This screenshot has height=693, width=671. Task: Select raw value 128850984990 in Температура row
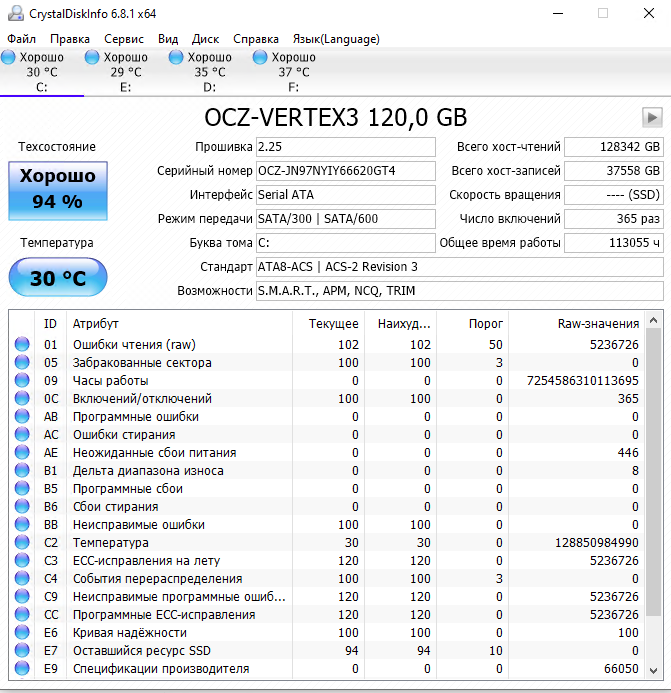point(597,543)
